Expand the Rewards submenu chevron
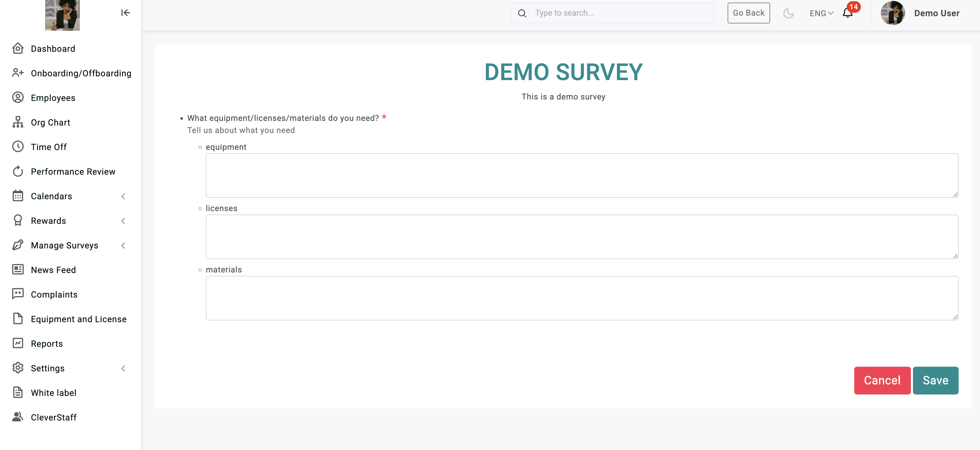Image resolution: width=980 pixels, height=450 pixels. 123,221
